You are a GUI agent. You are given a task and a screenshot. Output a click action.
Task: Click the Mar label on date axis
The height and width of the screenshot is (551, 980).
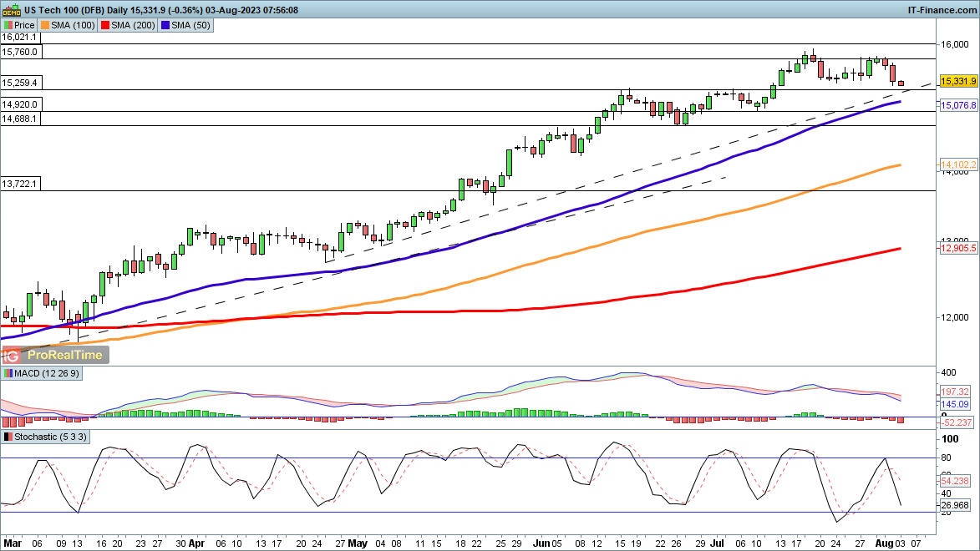click(x=13, y=543)
